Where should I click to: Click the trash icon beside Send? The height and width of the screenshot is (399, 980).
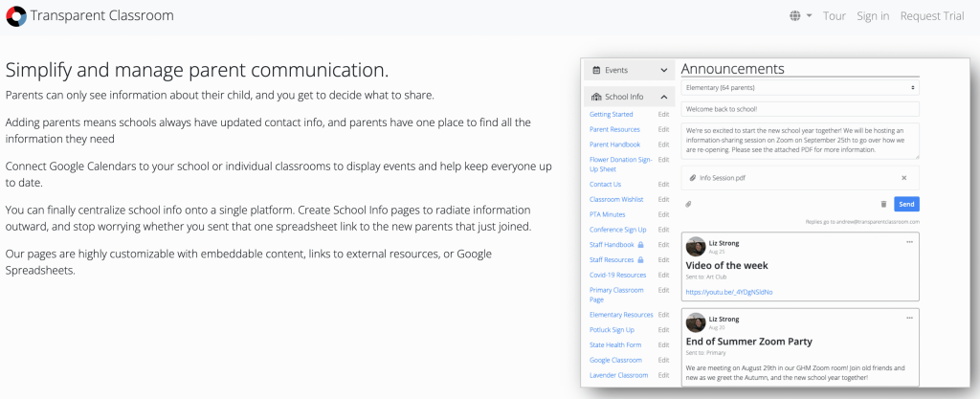coord(882,204)
